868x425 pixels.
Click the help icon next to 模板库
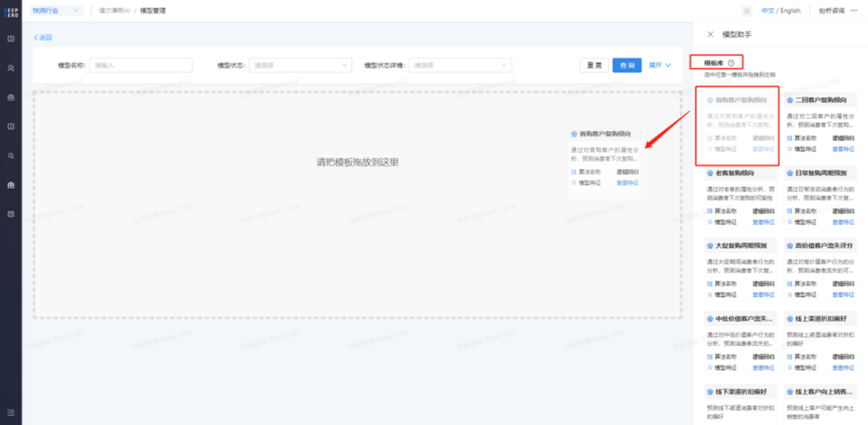731,63
